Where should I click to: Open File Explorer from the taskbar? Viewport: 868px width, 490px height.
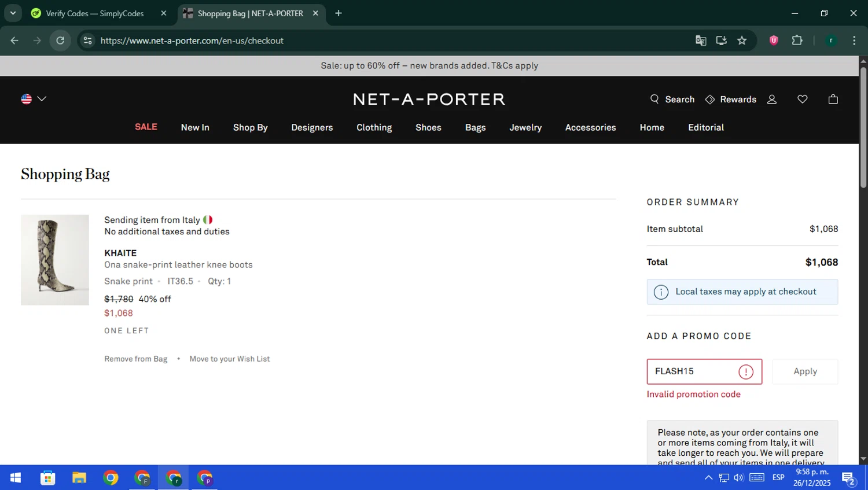tap(79, 478)
